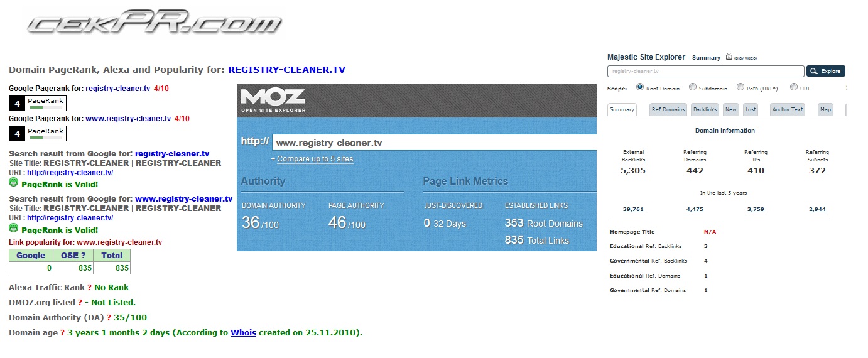868x358 pixels.
Task: Click the Just-Discovered '0 32 Days' value
Action: 445,223
